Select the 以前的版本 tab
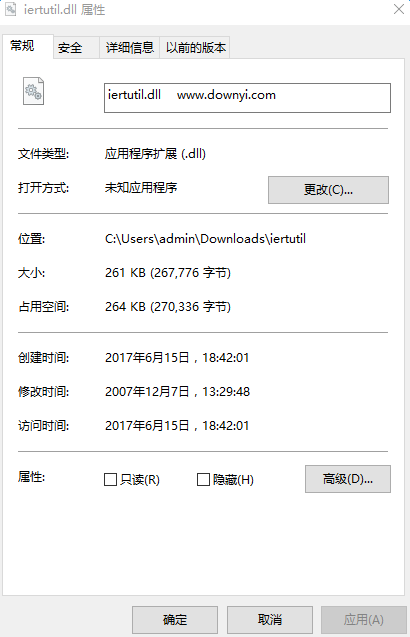 click(x=195, y=48)
